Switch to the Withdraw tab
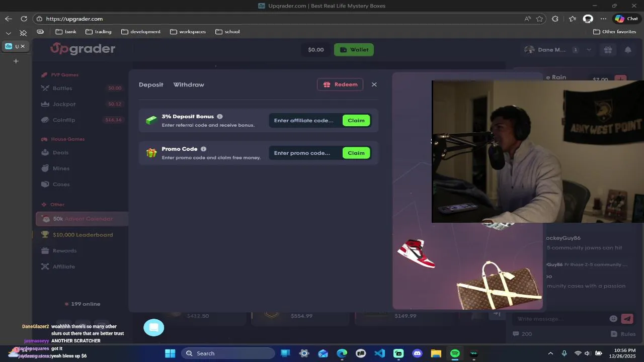The height and width of the screenshot is (362, 644). point(189,84)
